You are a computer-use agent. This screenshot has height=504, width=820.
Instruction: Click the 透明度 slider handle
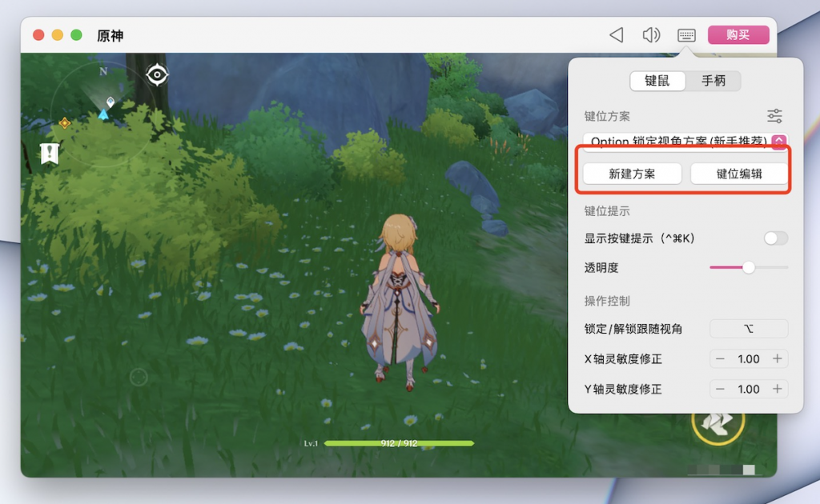point(749,267)
